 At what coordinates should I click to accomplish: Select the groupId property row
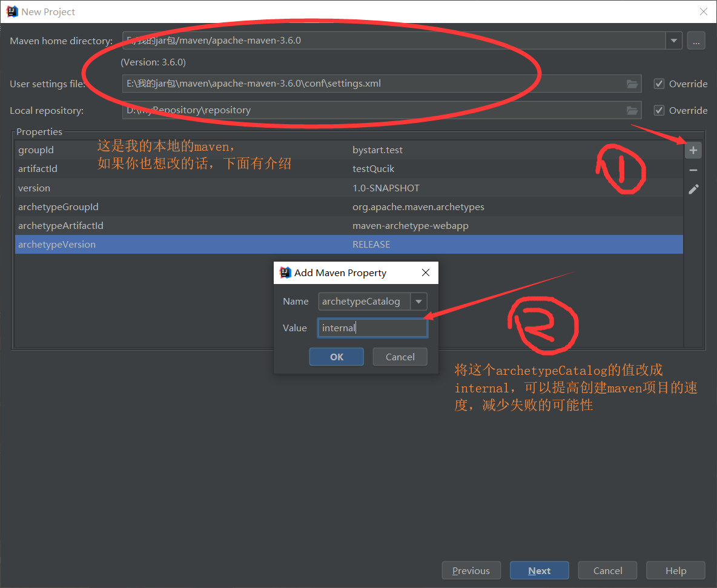(x=182, y=150)
